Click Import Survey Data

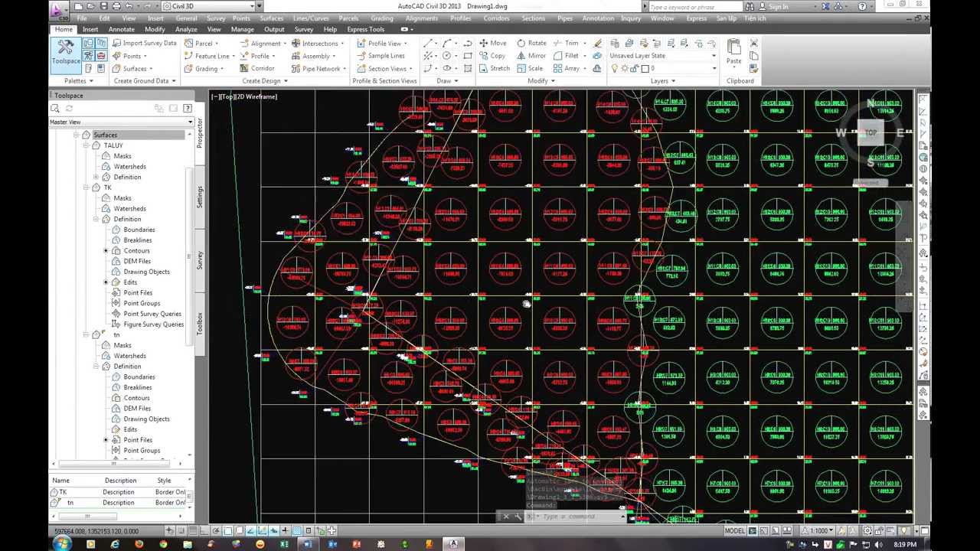(x=144, y=44)
